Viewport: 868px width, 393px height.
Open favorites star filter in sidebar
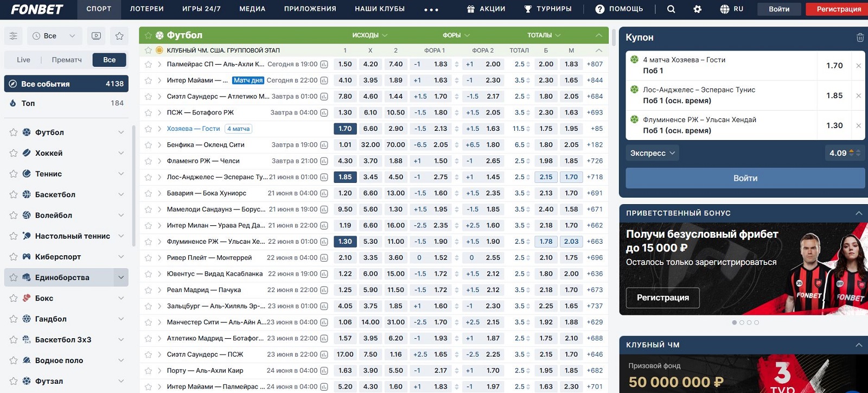[x=119, y=36]
